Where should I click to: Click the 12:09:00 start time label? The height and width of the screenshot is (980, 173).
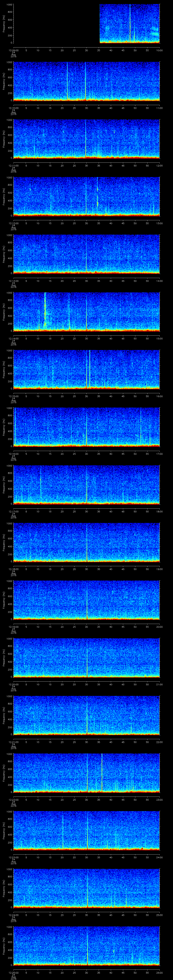13,50
